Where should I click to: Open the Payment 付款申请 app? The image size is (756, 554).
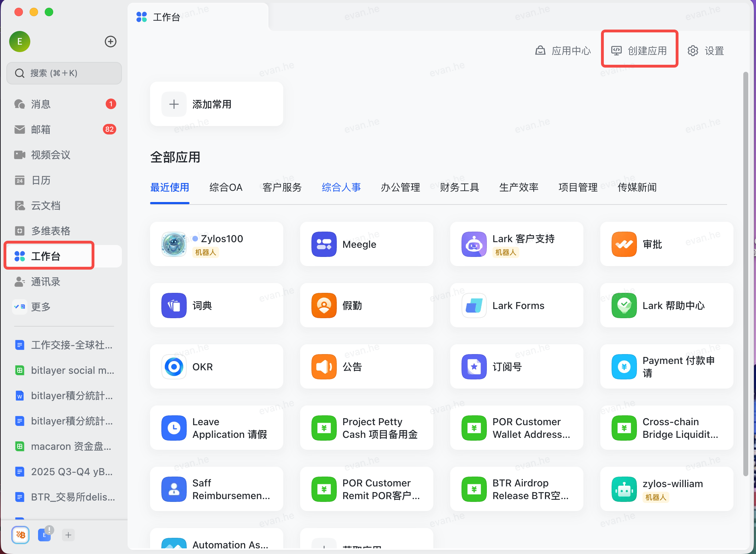tap(666, 366)
